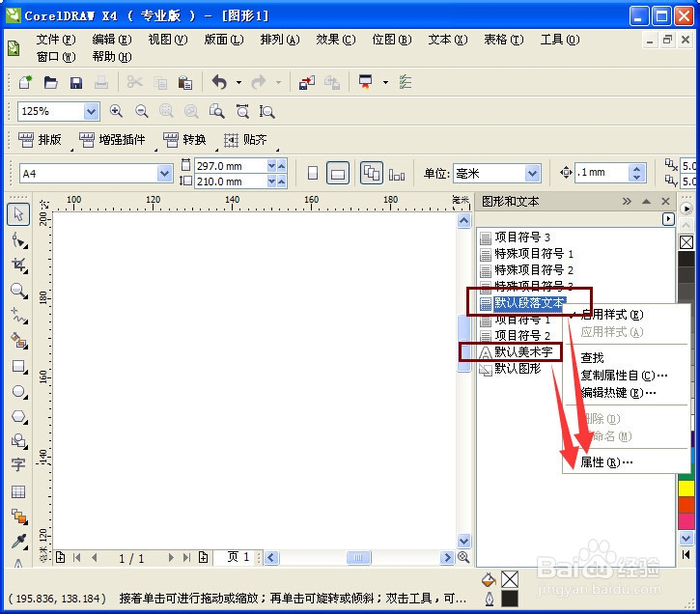Image resolution: width=700 pixels, height=614 pixels.
Task: Collapse the 图形和文本 docker with triangle
Action: click(646, 201)
